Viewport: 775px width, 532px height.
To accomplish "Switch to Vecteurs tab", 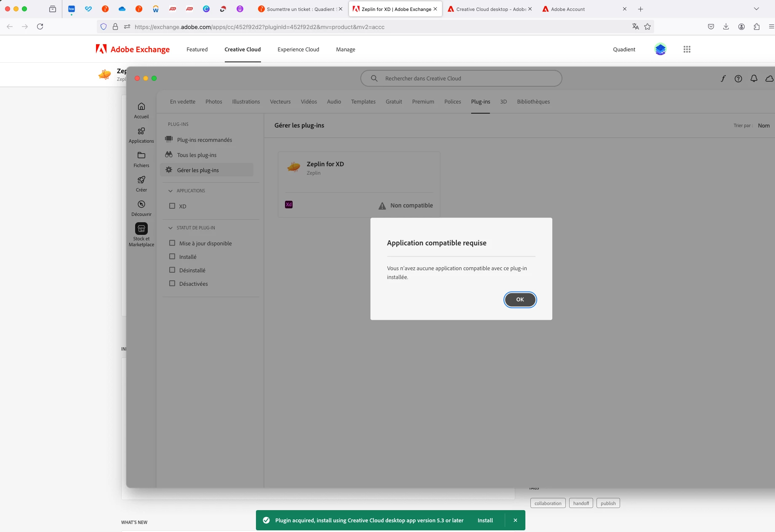I will (x=280, y=101).
